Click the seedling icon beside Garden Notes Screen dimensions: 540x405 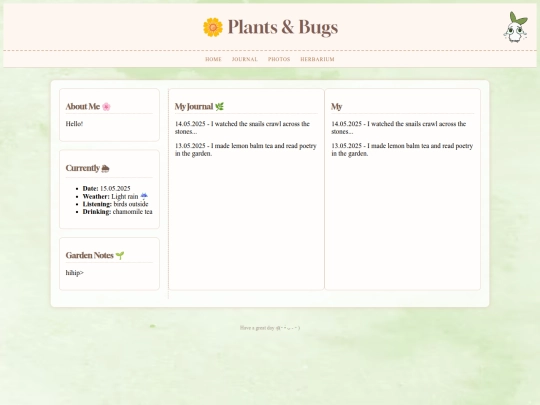(120, 256)
